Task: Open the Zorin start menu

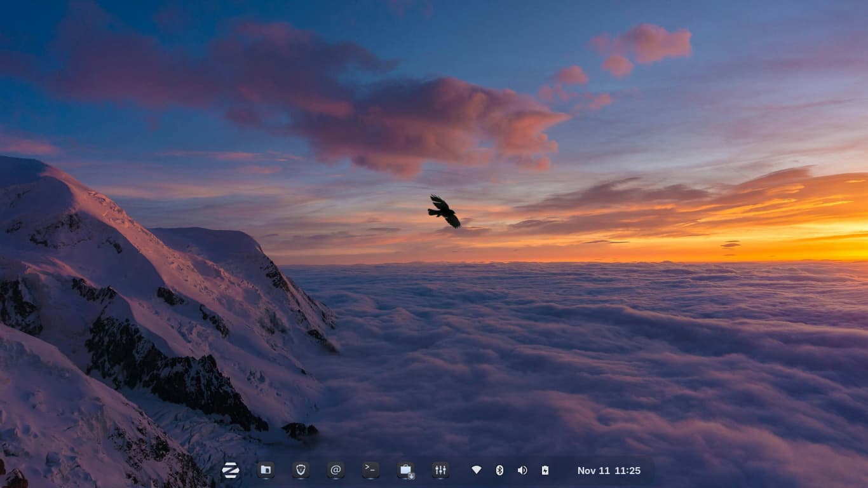Action: [x=230, y=470]
